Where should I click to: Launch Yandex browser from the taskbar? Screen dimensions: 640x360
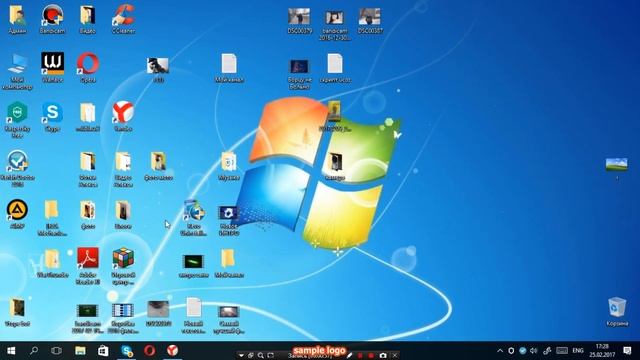point(173,351)
